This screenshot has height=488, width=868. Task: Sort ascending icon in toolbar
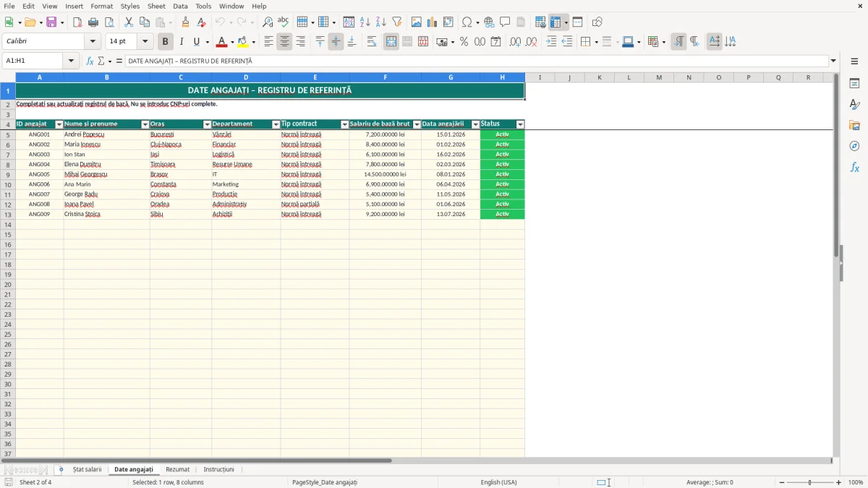tap(365, 22)
